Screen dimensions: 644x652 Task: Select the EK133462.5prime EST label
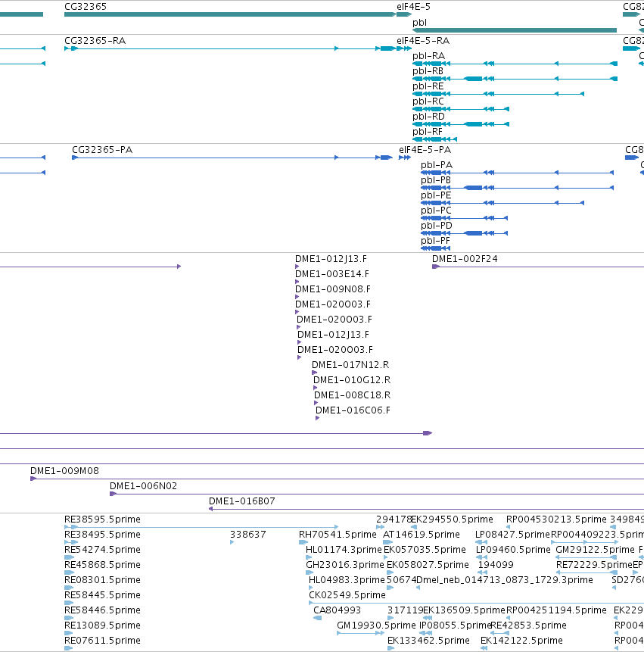pos(428,641)
